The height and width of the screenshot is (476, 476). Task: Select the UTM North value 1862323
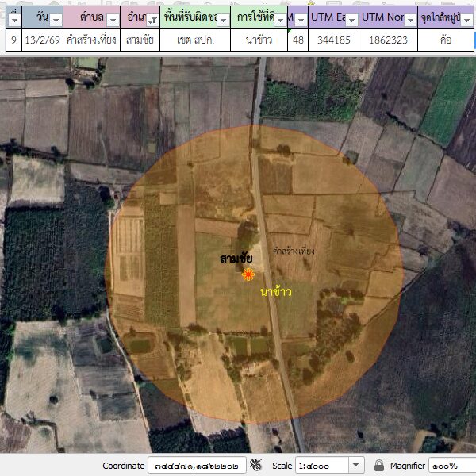click(388, 40)
